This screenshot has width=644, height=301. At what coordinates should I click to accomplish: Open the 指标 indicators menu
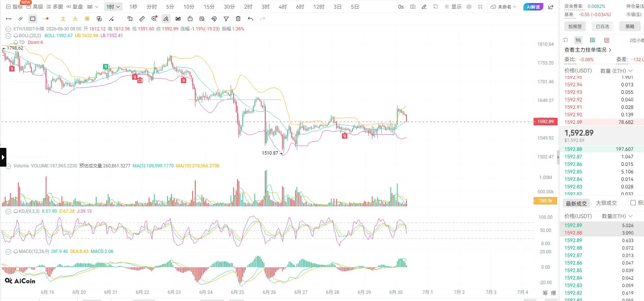15,7
